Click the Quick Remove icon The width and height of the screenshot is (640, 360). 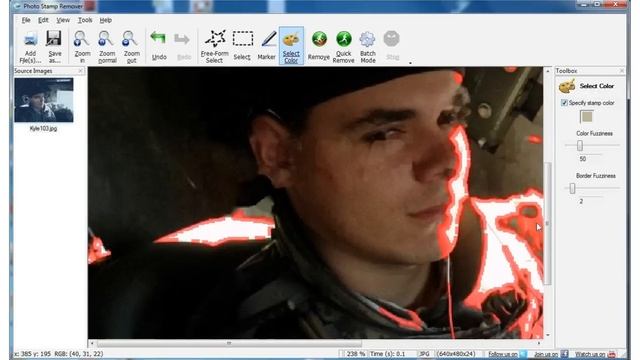344,39
